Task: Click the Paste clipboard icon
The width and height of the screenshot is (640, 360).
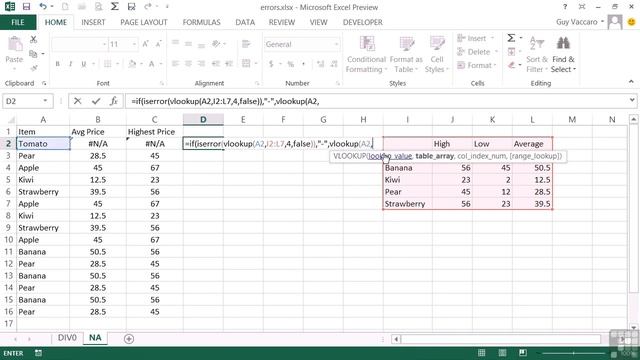Action: coord(14,44)
